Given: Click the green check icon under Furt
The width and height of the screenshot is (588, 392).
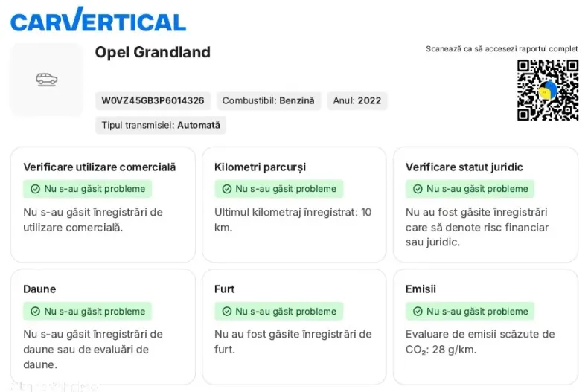Looking at the screenshot, I should 226,312.
